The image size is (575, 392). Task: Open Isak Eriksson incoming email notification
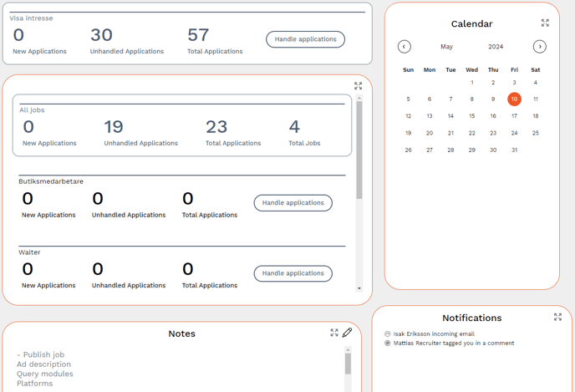point(434,334)
